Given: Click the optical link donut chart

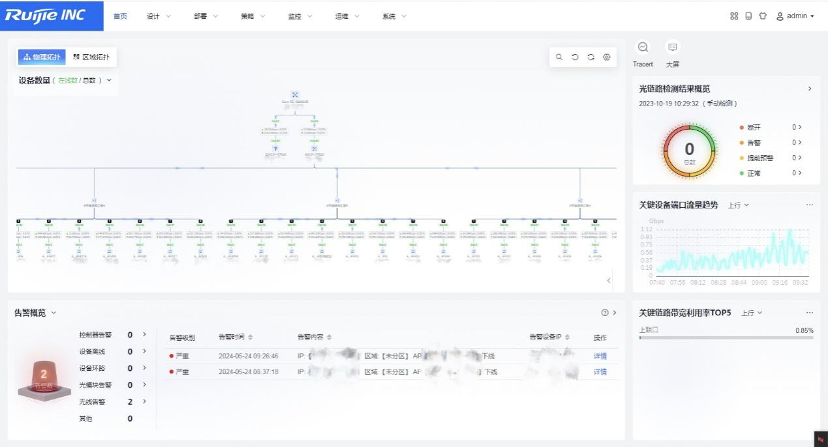Looking at the screenshot, I should pyautogui.click(x=689, y=151).
